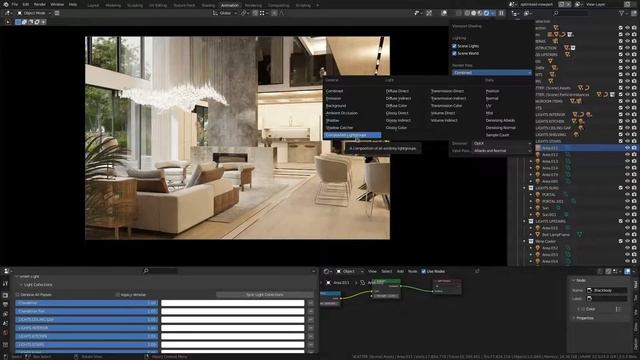Pause viewport render preview
This screenshot has height=360, width=640.
point(501,13)
